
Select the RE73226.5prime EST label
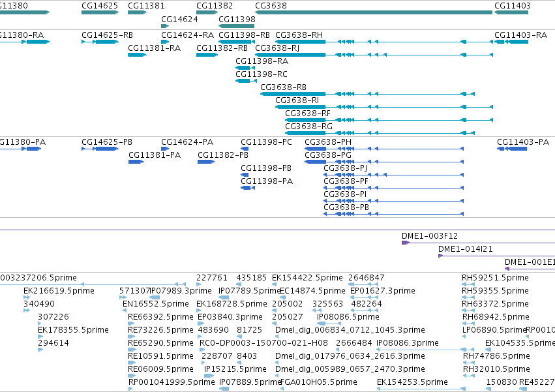[160, 330]
